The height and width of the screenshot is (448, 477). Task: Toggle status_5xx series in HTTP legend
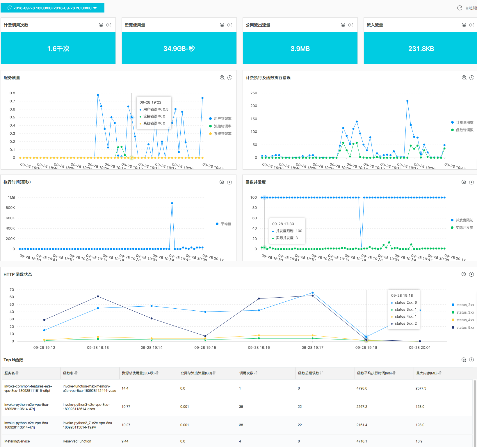pos(463,328)
